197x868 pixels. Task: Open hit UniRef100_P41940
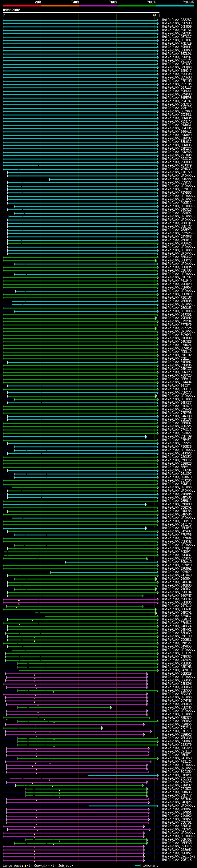point(176,280)
